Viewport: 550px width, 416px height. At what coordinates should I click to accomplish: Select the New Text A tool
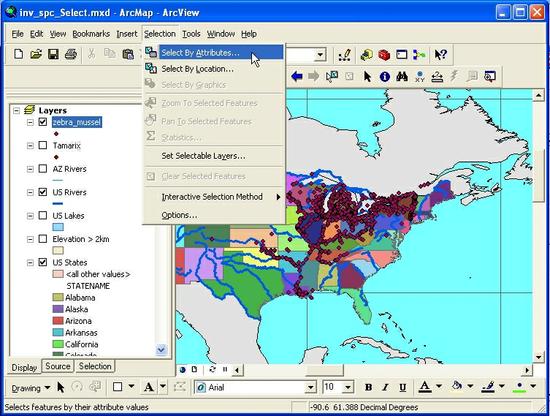[x=149, y=387]
